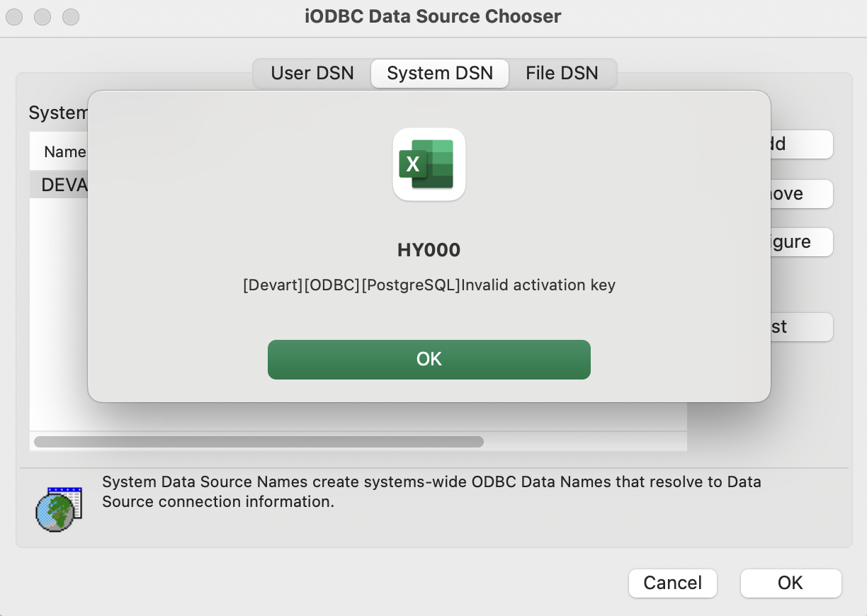867x616 pixels.
Task: Select the System DSN tab
Action: (440, 74)
